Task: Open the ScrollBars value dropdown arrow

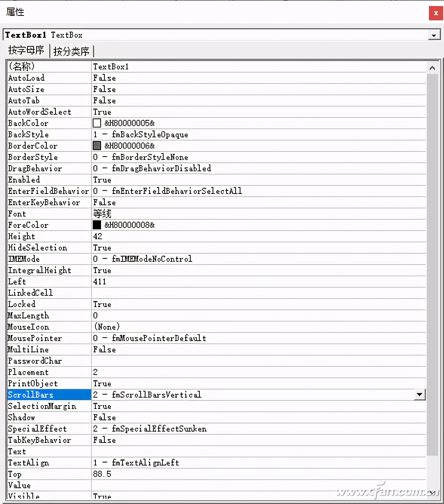Action: coord(420,395)
